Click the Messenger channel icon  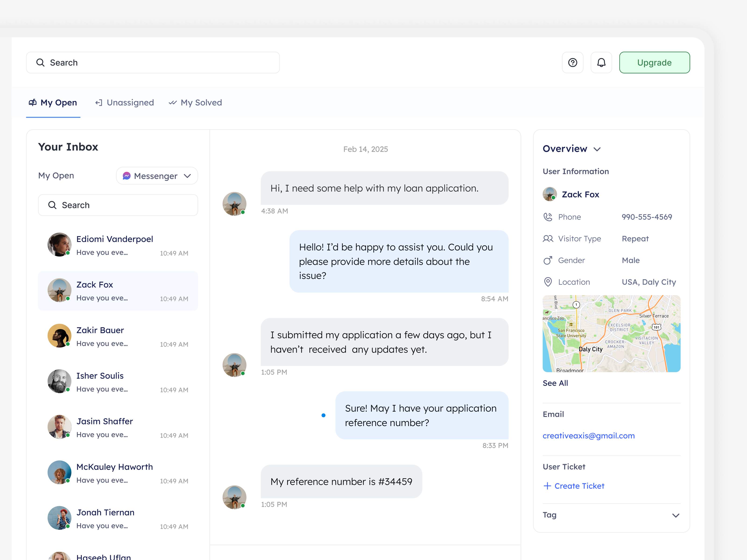click(x=127, y=175)
